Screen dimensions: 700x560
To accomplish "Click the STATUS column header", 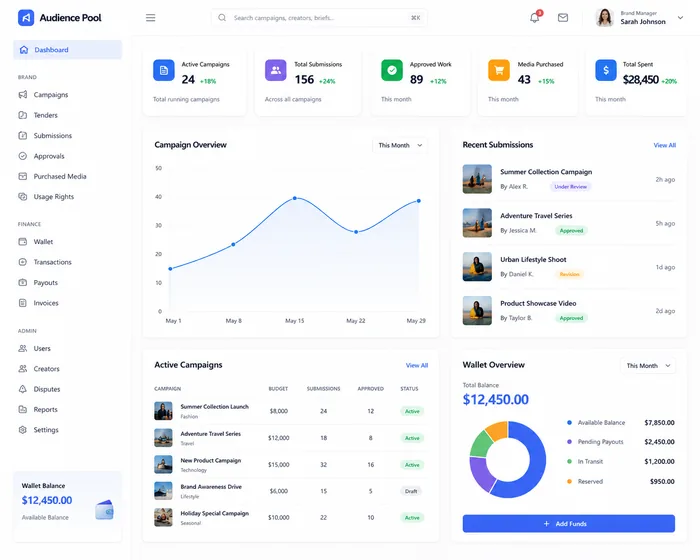I will coord(409,389).
